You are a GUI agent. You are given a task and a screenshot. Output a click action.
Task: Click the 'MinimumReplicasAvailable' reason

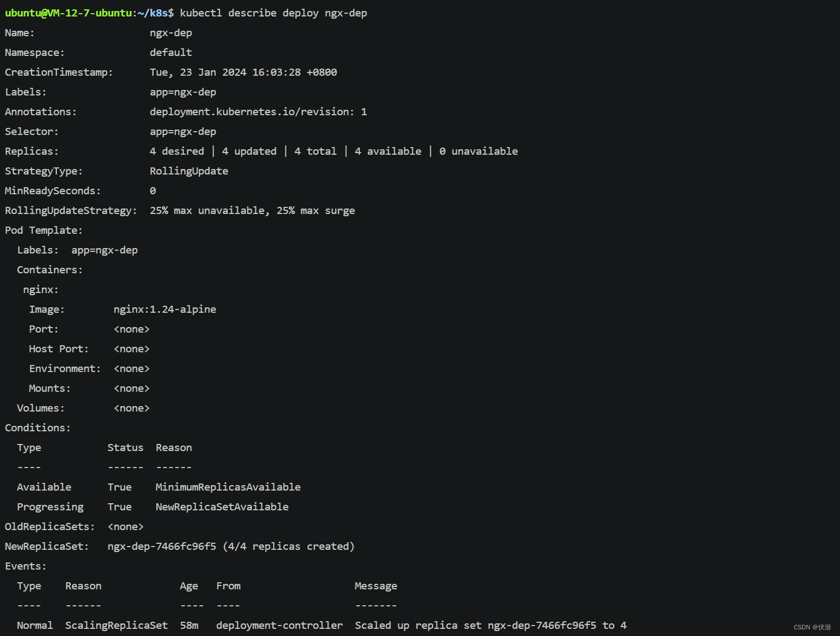click(x=228, y=487)
